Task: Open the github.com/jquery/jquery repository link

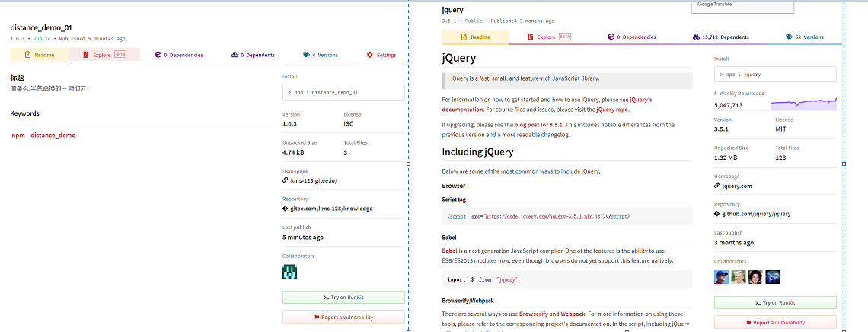Action: coord(756,213)
